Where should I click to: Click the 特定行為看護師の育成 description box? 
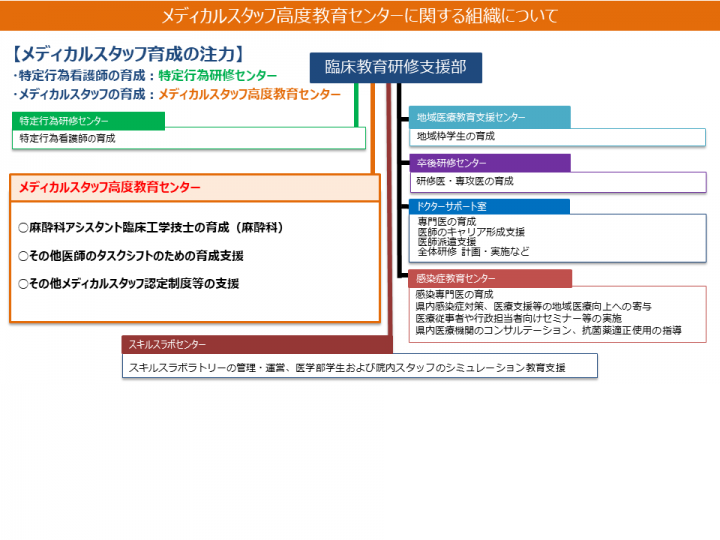tap(190, 139)
